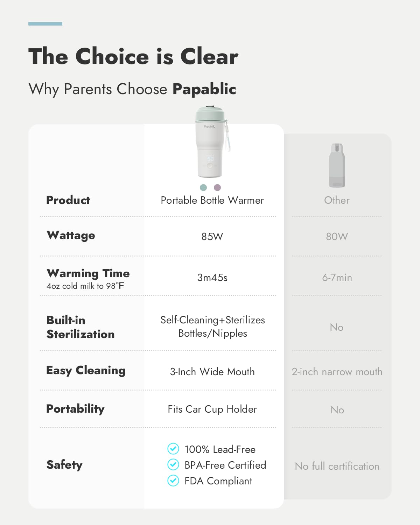The image size is (420, 525).
Task: Click the Easy Cleaning row label
Action: [x=86, y=370]
